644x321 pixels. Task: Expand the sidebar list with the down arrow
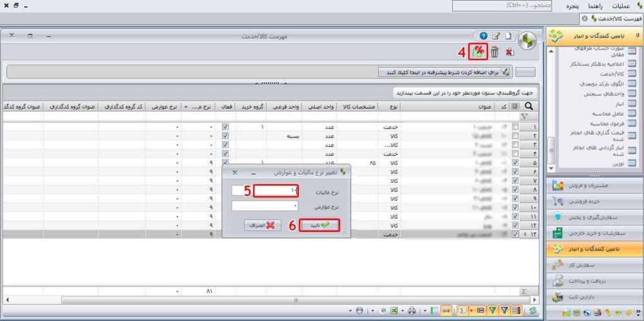[x=551, y=169]
